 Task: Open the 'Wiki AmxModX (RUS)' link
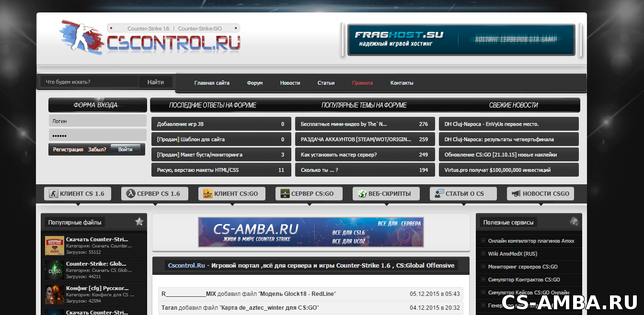coord(512,254)
